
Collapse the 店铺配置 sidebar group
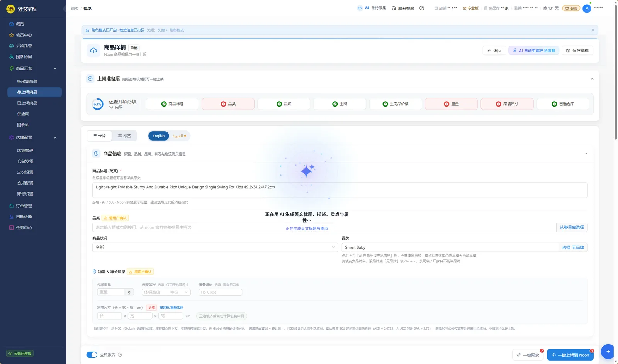55,138
